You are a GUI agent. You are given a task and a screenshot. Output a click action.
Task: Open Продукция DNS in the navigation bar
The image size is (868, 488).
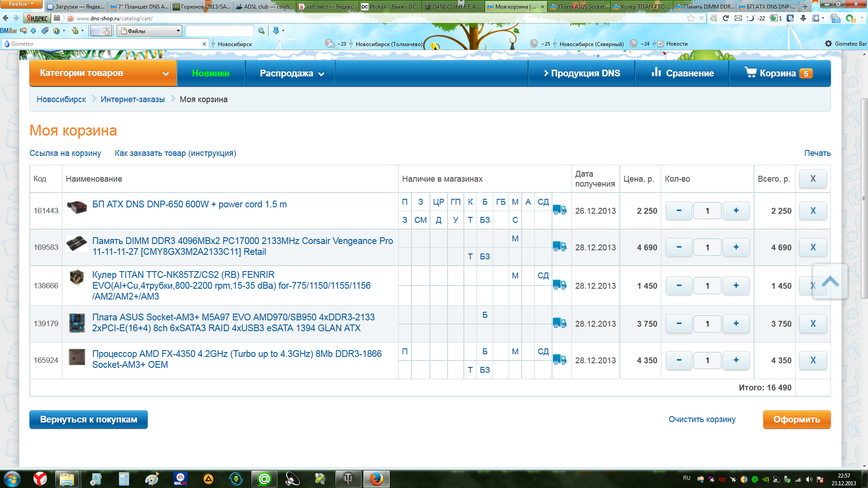coord(582,73)
